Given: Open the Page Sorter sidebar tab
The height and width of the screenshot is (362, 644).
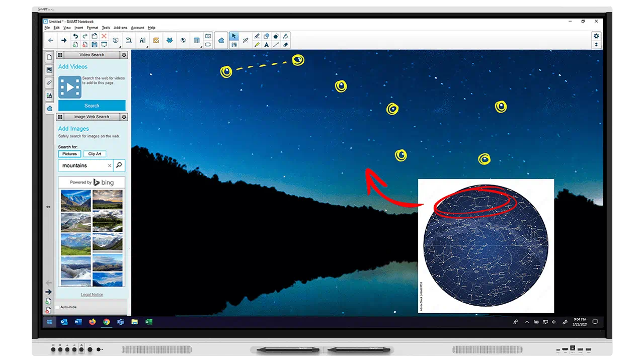Looking at the screenshot, I should point(49,57).
